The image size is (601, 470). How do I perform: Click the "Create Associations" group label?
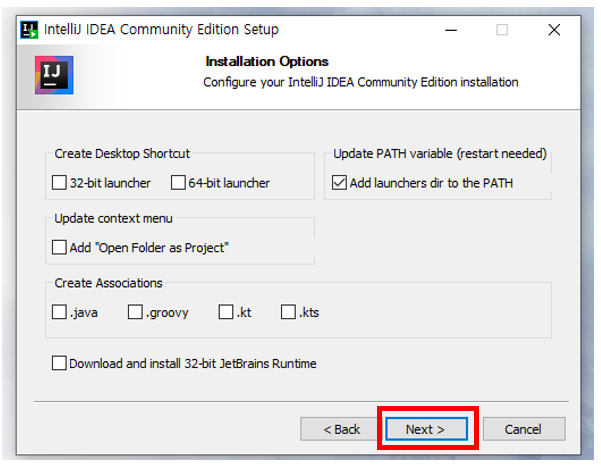(x=108, y=283)
